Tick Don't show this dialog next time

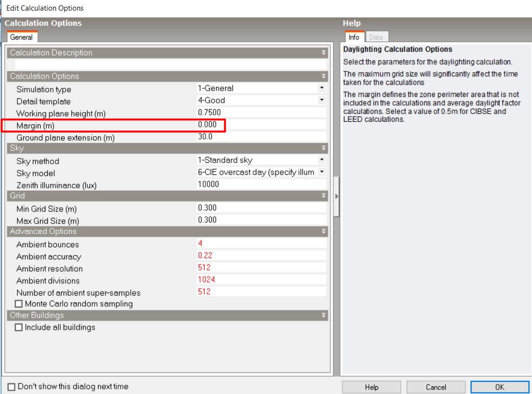point(11,387)
